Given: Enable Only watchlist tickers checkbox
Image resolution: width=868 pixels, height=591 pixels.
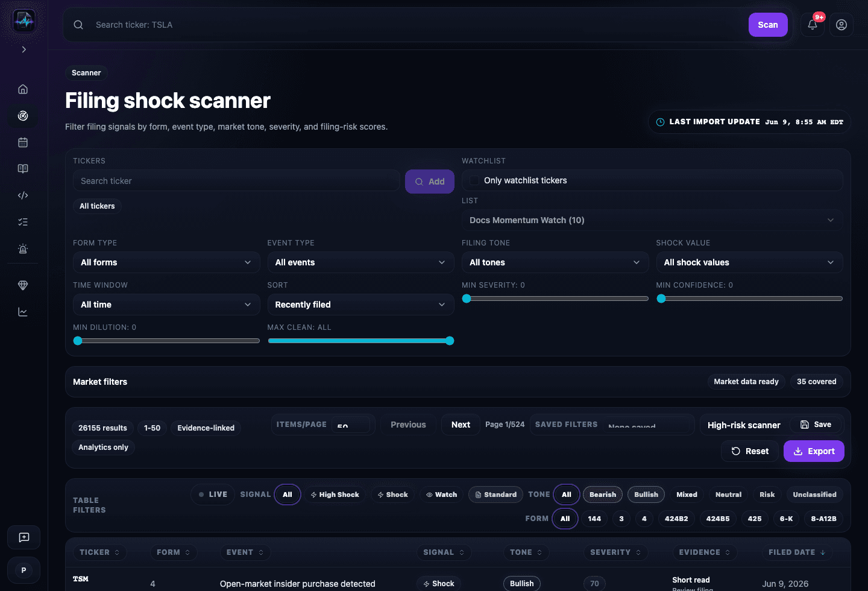Looking at the screenshot, I should tap(474, 180).
